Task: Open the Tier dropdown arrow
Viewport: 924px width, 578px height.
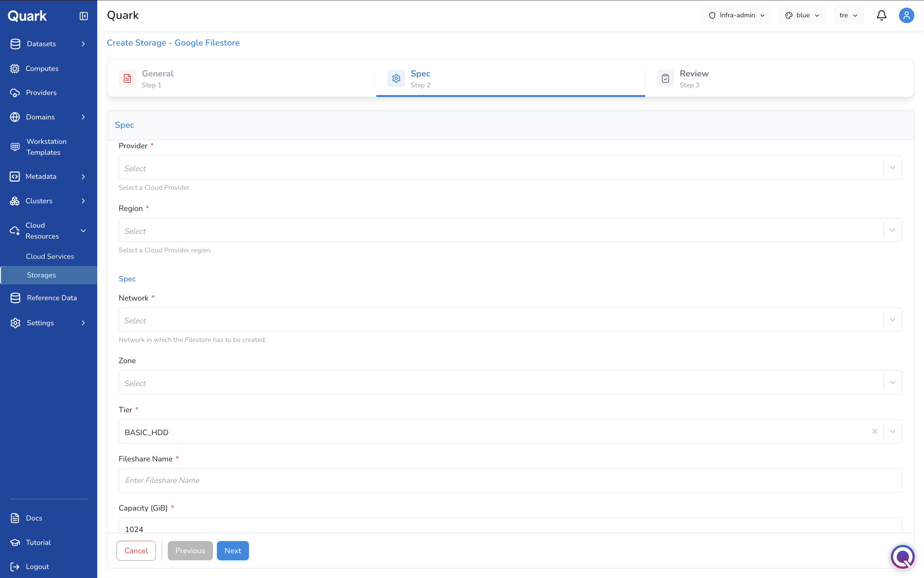Action: 892,432
